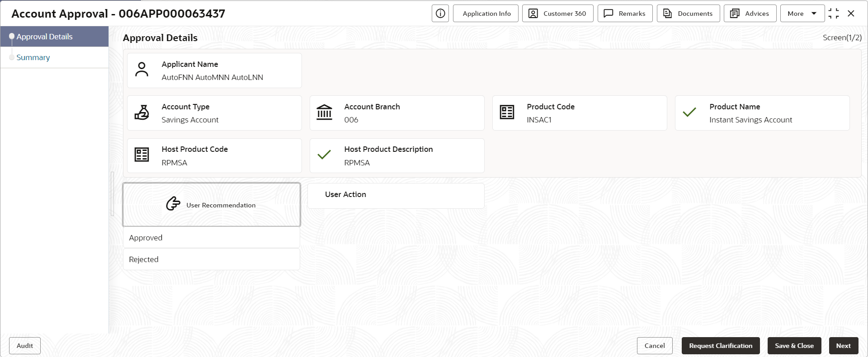Click the Customer 360 profile icon
The width and height of the screenshot is (868, 357).
point(533,14)
